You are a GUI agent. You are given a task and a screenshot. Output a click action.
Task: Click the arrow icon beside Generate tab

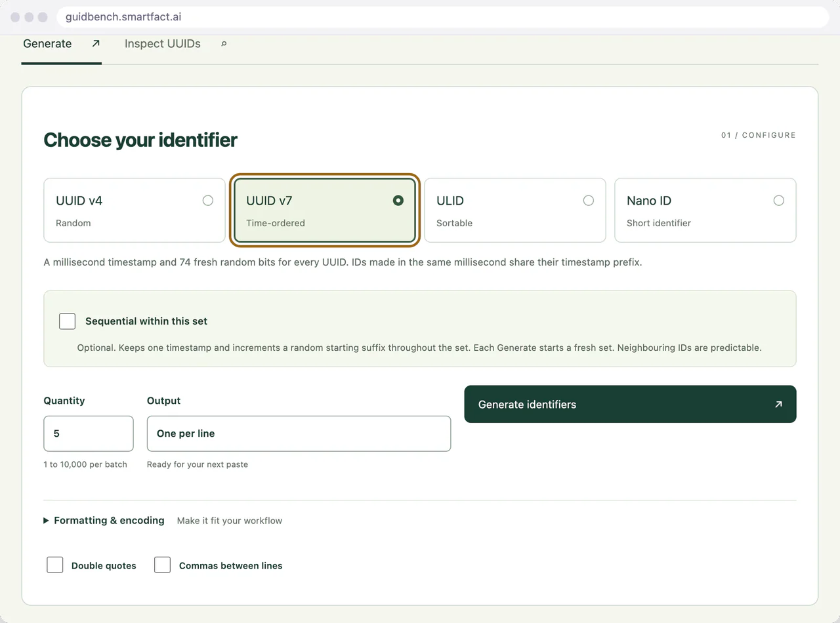(x=96, y=44)
